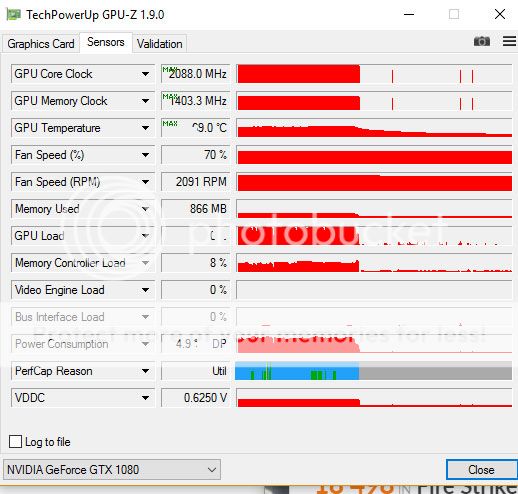Click the Fan Speed (RPM) history graph
The height and width of the screenshot is (494, 518).
(374, 182)
